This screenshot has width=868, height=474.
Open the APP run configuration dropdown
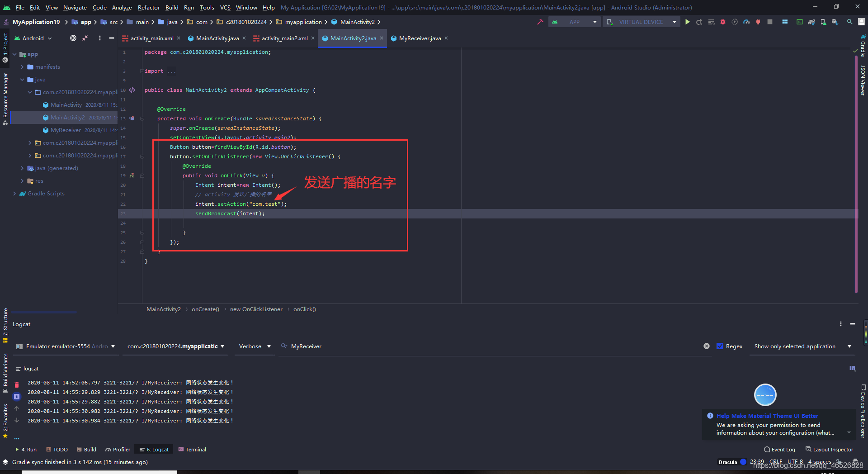575,22
